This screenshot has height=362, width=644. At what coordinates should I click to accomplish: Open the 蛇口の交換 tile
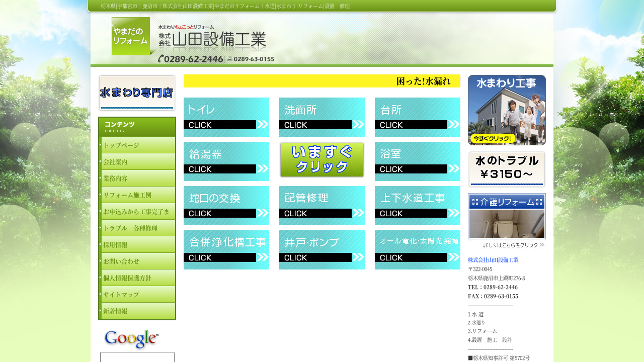(x=226, y=206)
